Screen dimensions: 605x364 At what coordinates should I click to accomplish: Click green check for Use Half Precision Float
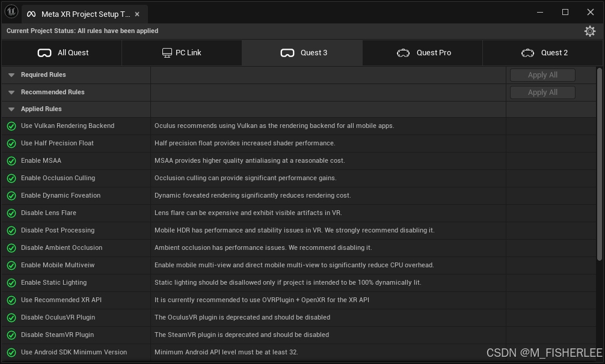coord(11,144)
